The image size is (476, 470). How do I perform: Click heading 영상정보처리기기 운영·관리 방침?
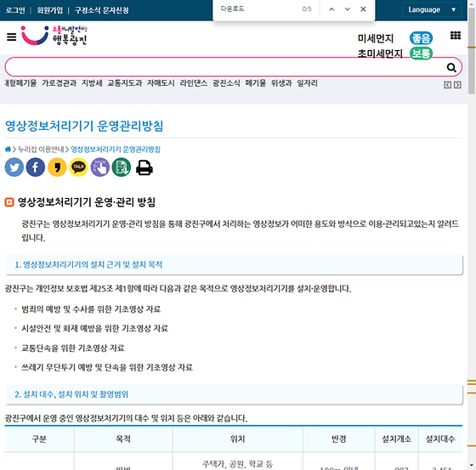(87, 202)
